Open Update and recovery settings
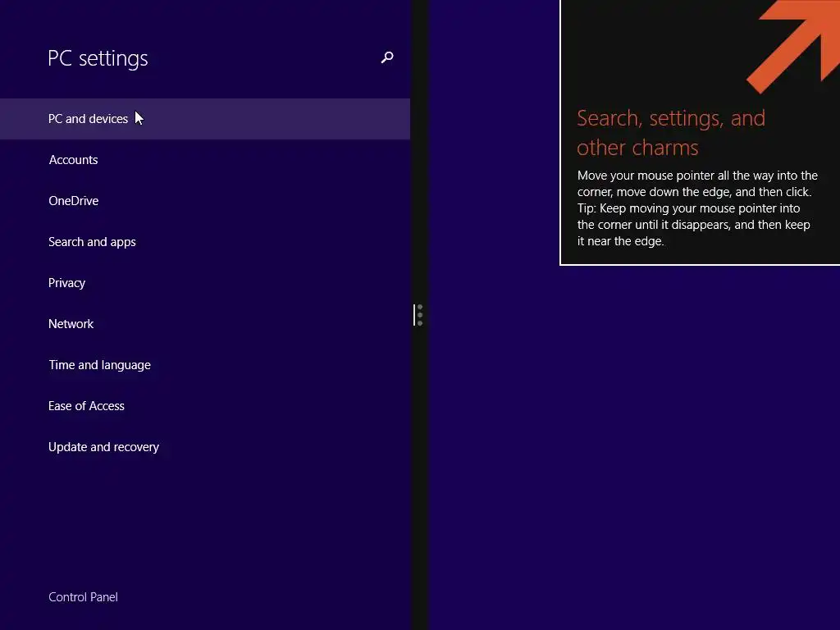 [205, 447]
